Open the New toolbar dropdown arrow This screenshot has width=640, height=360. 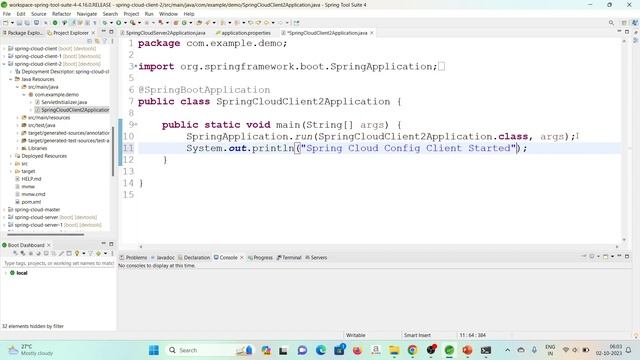pyautogui.click(x=12, y=23)
